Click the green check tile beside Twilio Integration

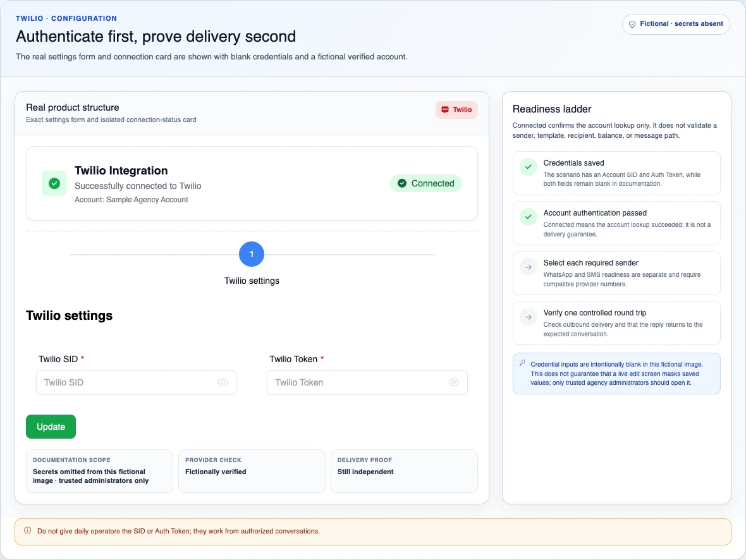(54, 183)
